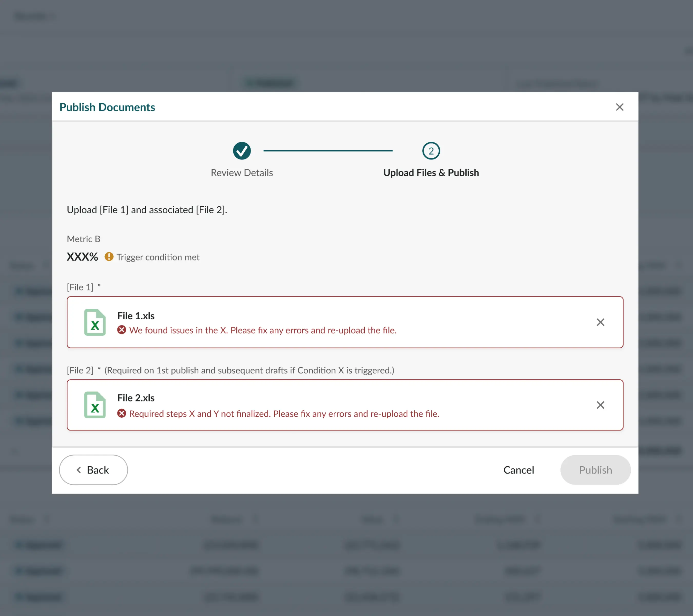Image resolution: width=693 pixels, height=616 pixels.
Task: Click the Review Details completed checkmark
Action: [x=242, y=151]
